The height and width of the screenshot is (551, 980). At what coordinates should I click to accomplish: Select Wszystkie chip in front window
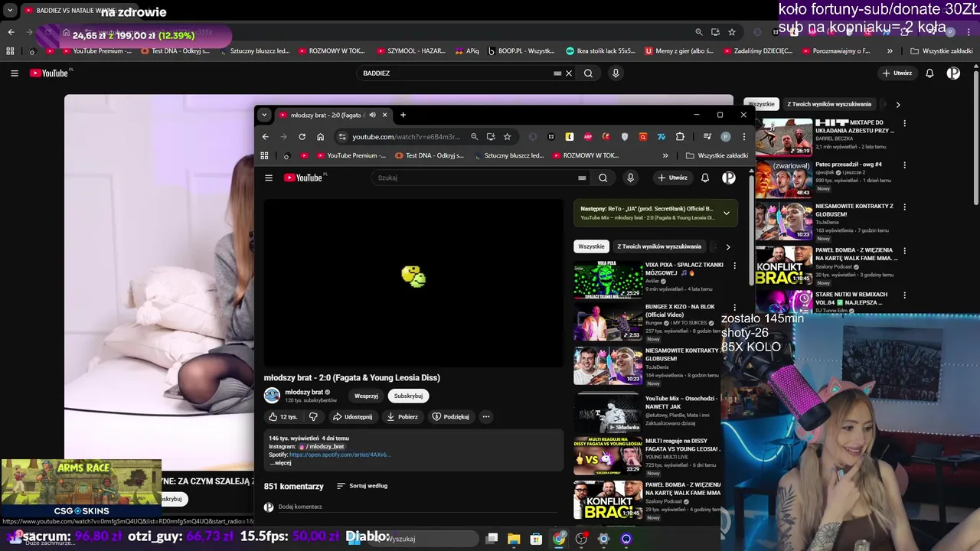[591, 246]
